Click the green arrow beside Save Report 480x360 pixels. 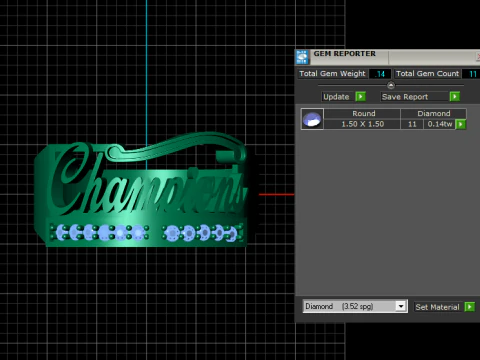454,97
